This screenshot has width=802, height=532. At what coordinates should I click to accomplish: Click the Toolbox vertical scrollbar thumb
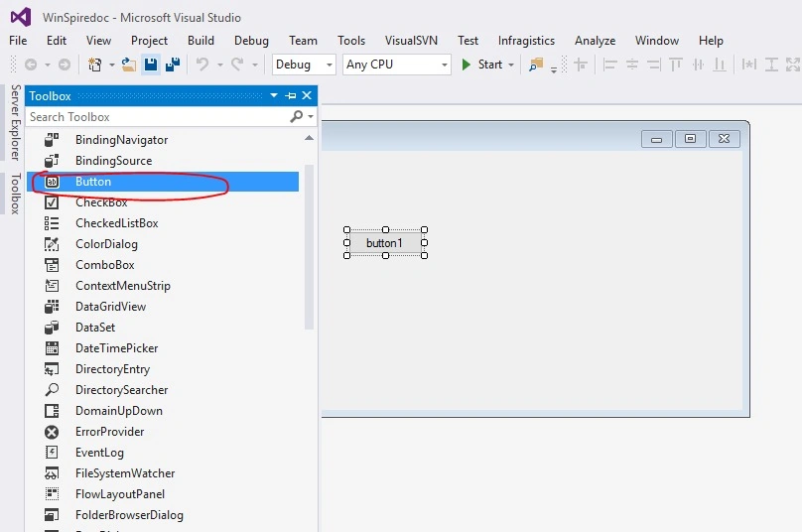click(x=309, y=247)
